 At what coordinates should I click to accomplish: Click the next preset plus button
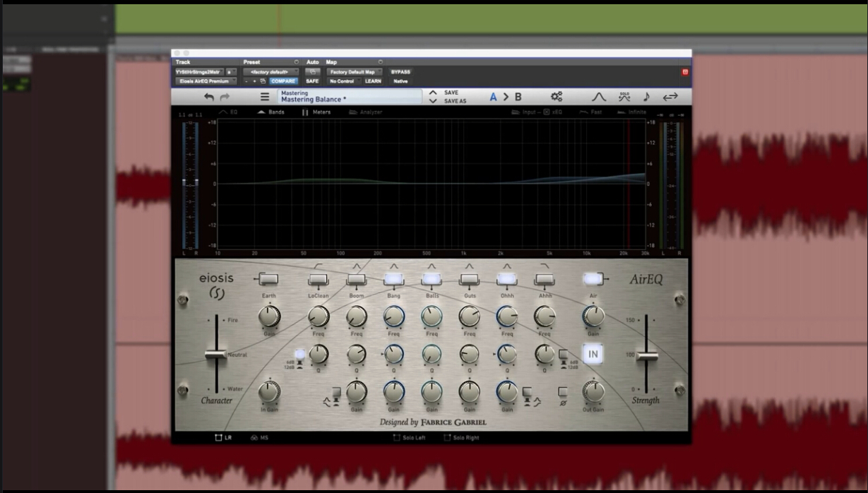coord(254,81)
